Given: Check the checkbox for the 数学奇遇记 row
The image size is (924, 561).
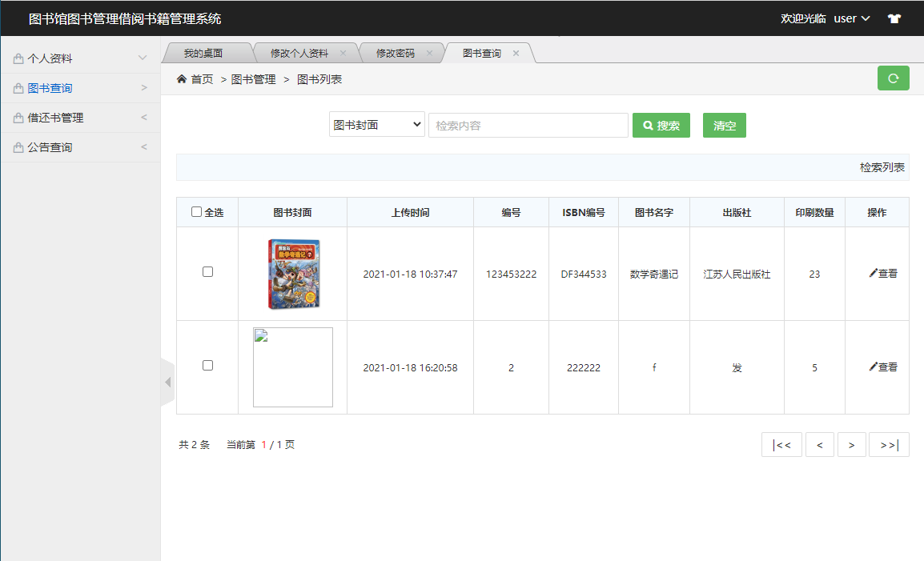Looking at the screenshot, I should pyautogui.click(x=207, y=271).
